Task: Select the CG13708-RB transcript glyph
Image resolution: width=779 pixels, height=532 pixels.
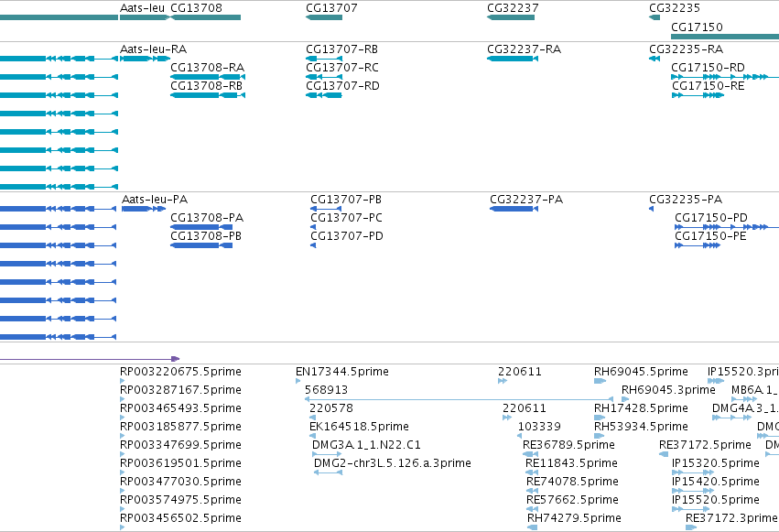Action: (x=207, y=95)
